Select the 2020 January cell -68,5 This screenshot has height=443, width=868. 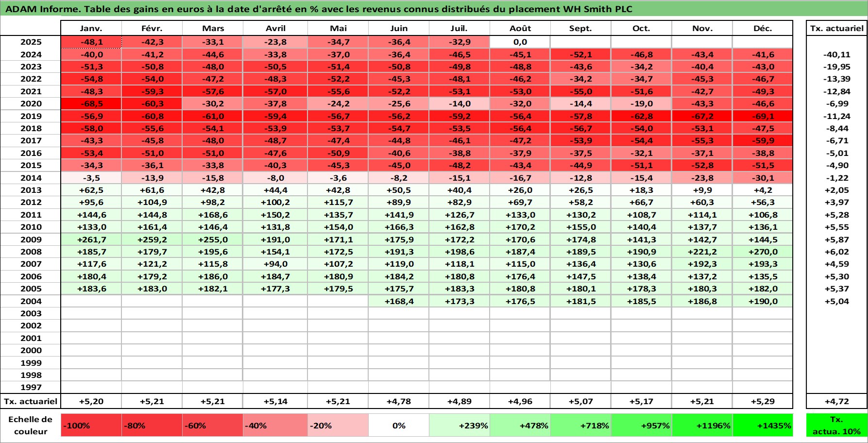tap(91, 104)
